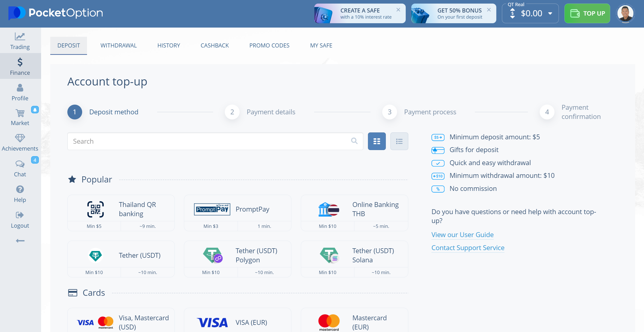Collapse the sidebar with the left arrow

20,241
